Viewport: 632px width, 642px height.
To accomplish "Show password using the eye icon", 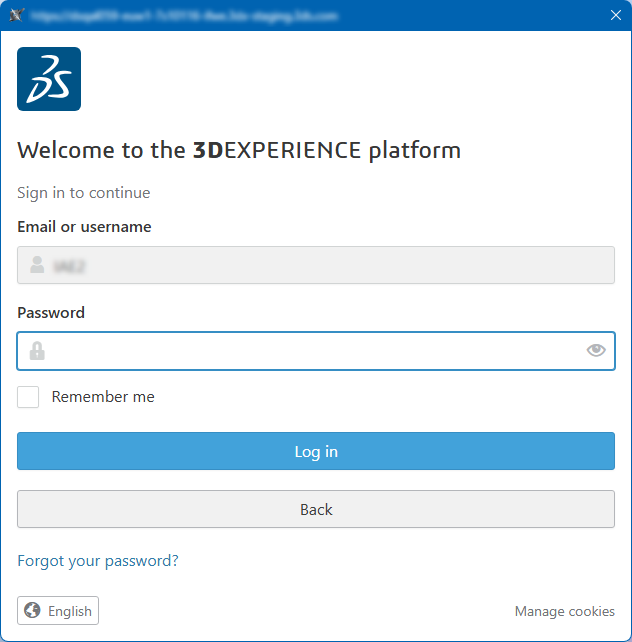I will pos(596,350).
